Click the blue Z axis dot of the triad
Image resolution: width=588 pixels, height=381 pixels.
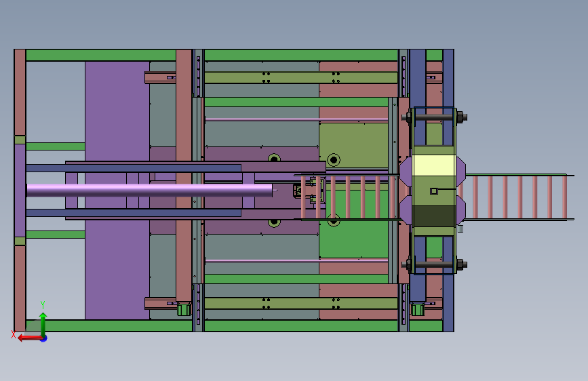click(44, 338)
